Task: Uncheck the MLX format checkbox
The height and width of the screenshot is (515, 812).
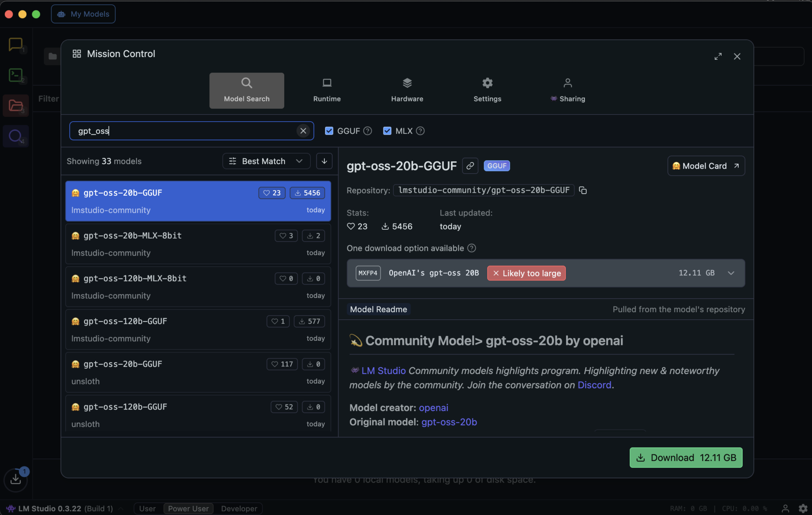Action: click(387, 131)
